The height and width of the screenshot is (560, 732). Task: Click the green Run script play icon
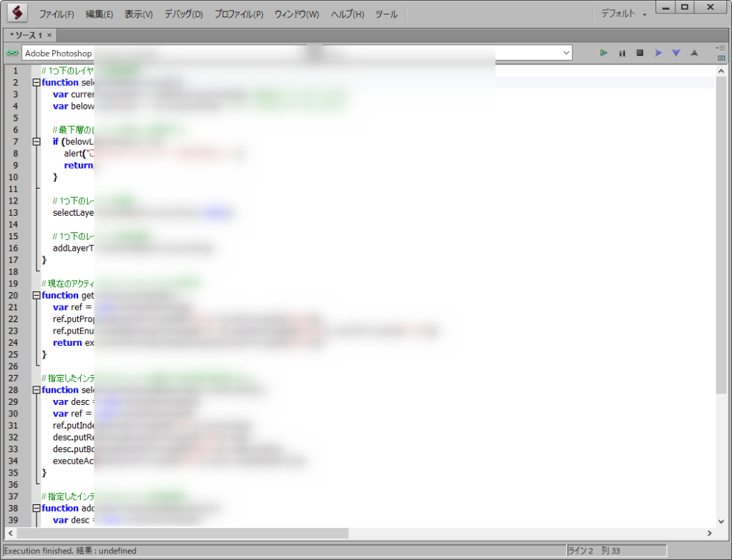(x=603, y=53)
